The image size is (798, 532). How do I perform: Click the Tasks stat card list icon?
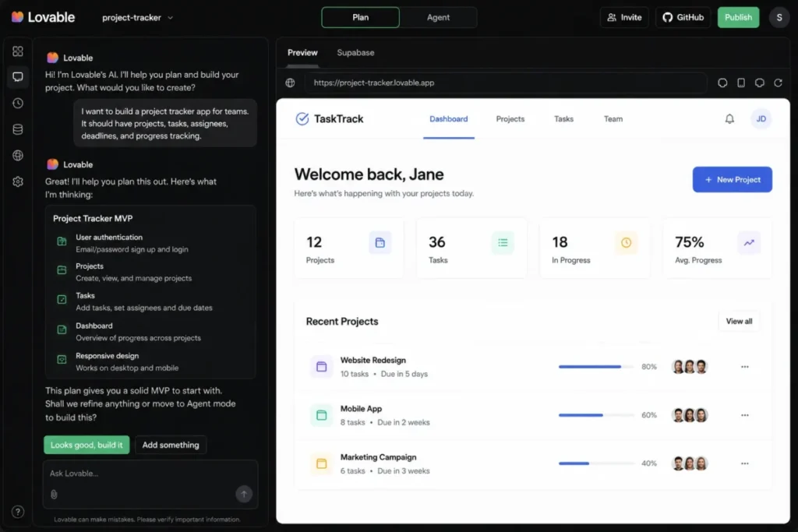503,242
